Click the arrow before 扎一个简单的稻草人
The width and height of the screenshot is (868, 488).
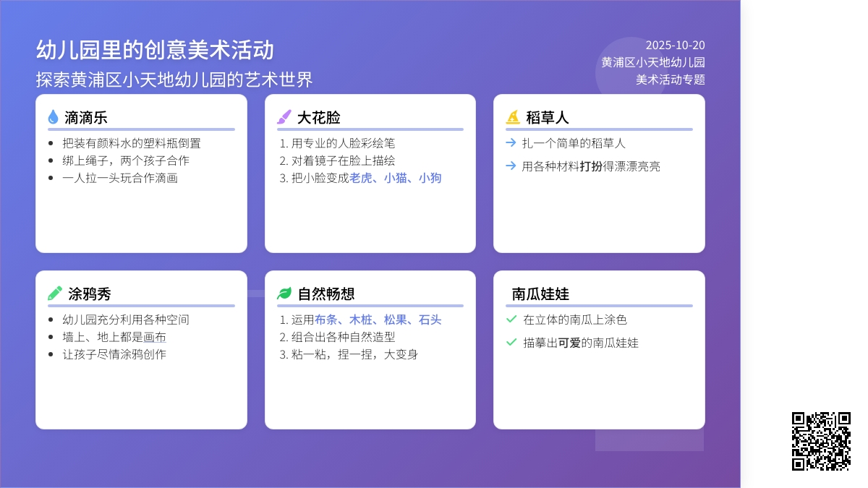pyautogui.click(x=511, y=143)
